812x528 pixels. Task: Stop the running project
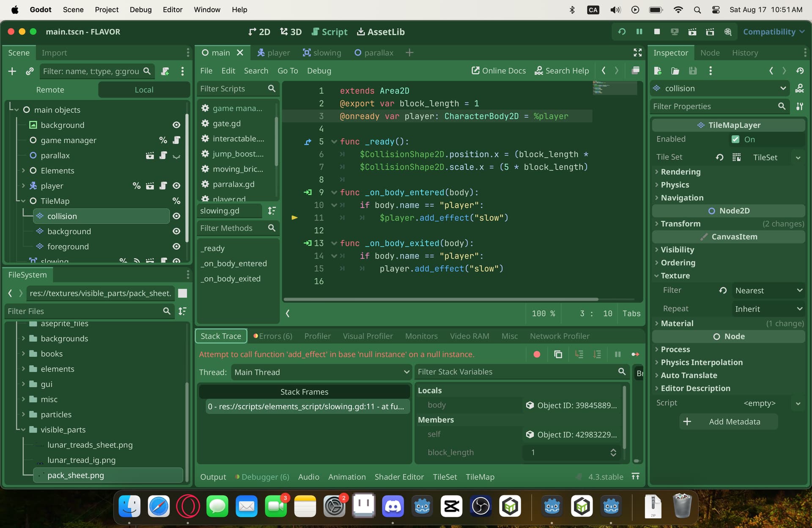click(657, 32)
